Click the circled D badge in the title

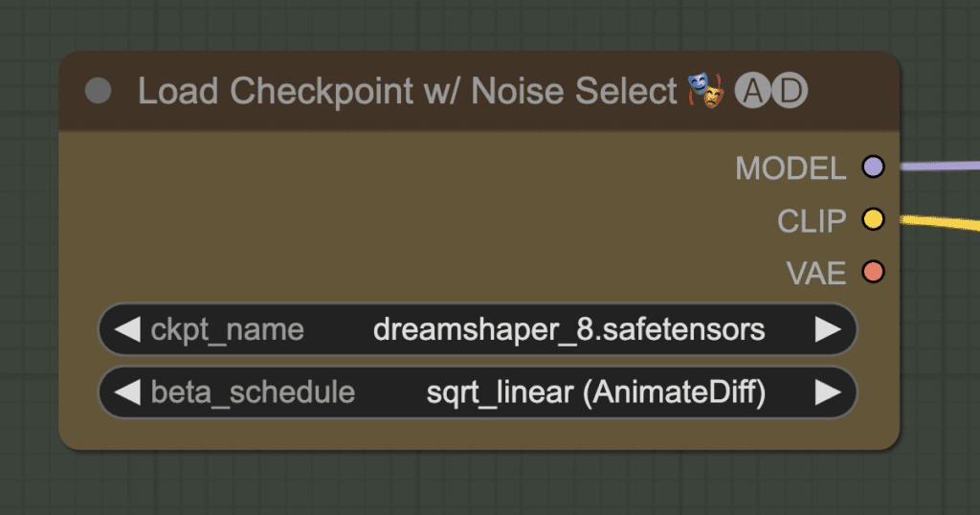point(790,91)
